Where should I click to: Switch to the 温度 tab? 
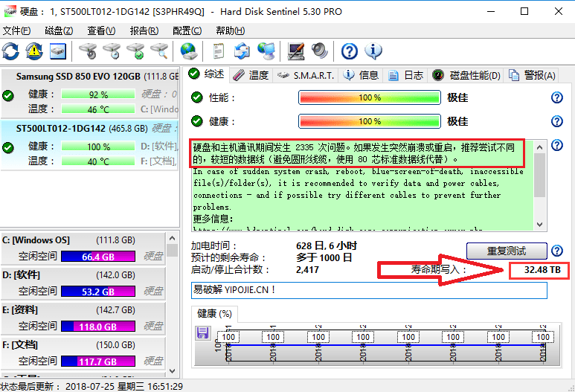[251, 75]
